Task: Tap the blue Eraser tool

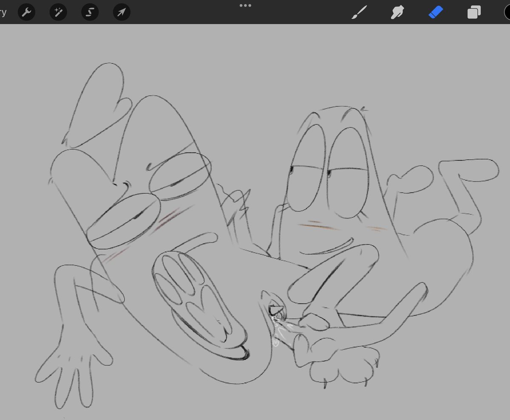Action: tap(436, 13)
